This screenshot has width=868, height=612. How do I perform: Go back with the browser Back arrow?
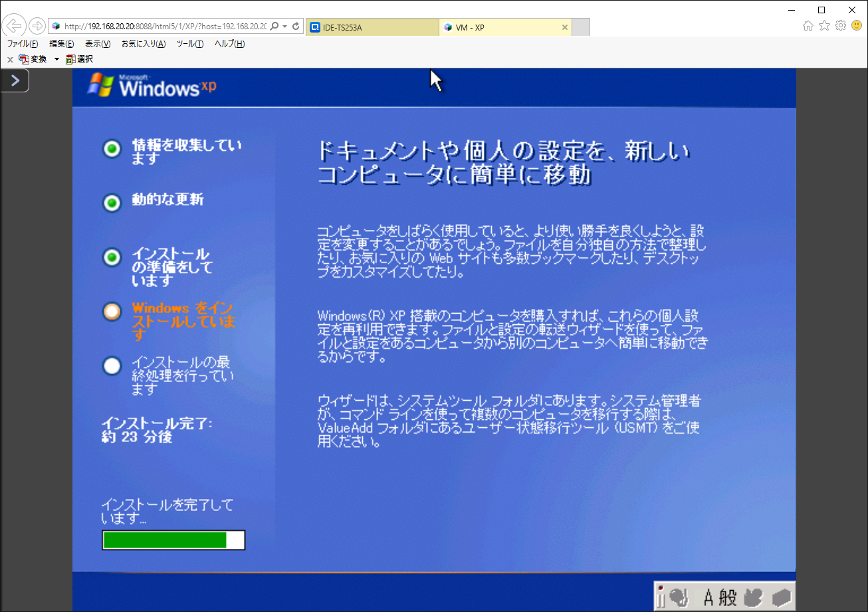[14, 26]
